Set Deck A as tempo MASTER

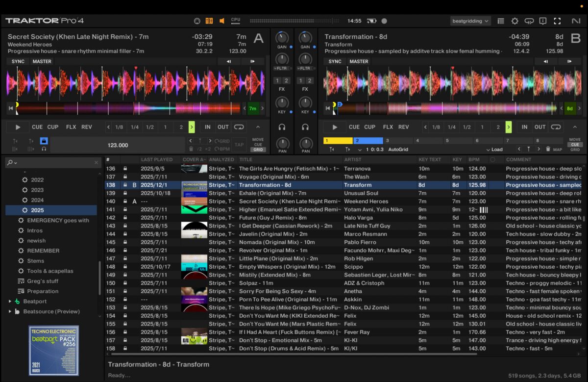click(x=42, y=61)
